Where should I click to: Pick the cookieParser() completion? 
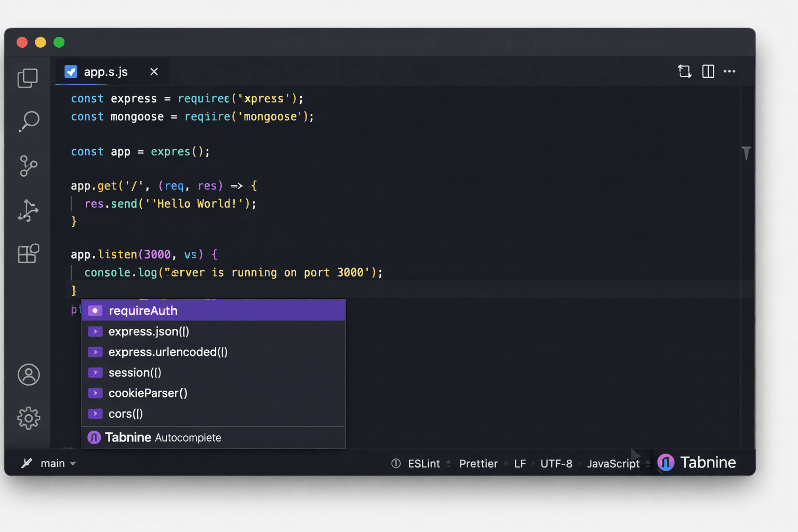(x=214, y=393)
